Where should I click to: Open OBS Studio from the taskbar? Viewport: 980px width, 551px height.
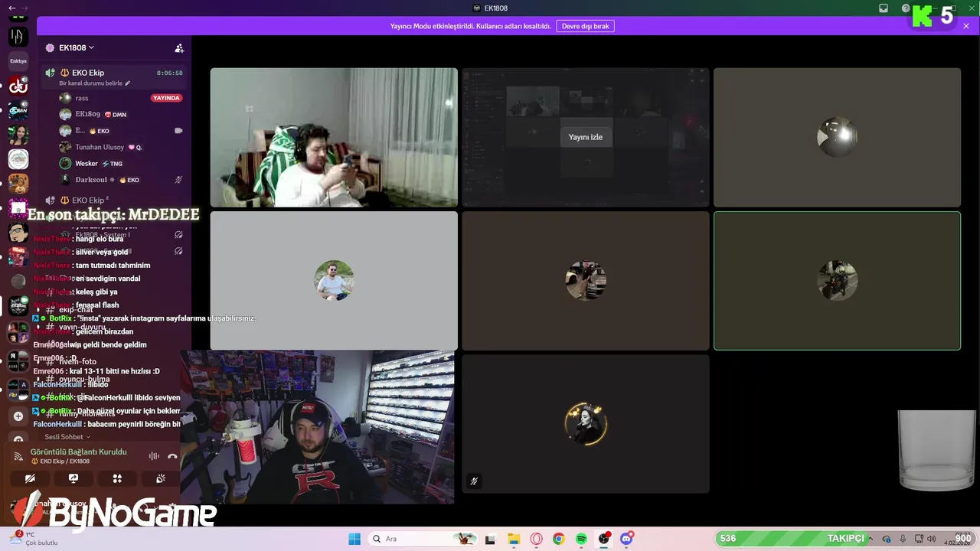pyautogui.click(x=604, y=539)
